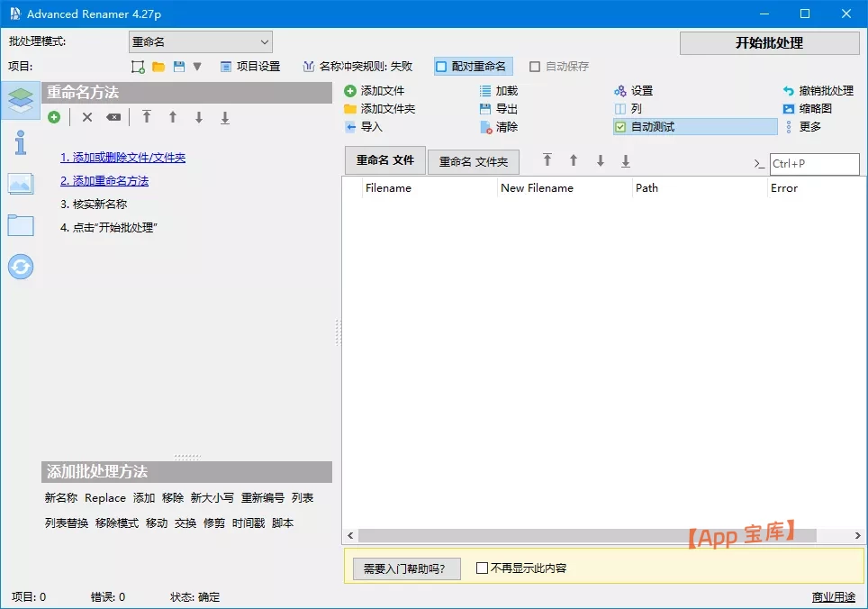Expand the project save dropdown arrow

click(x=197, y=67)
